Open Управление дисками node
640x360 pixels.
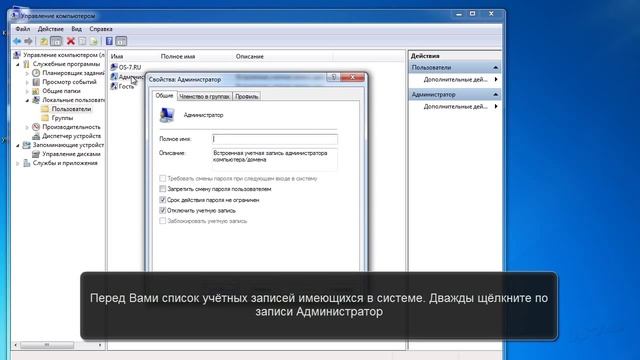[66, 154]
